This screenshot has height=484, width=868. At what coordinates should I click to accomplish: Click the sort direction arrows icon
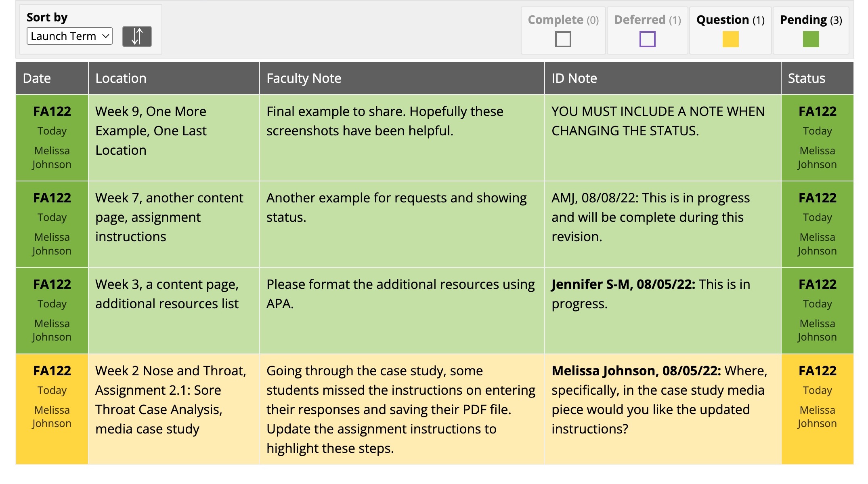tap(137, 36)
